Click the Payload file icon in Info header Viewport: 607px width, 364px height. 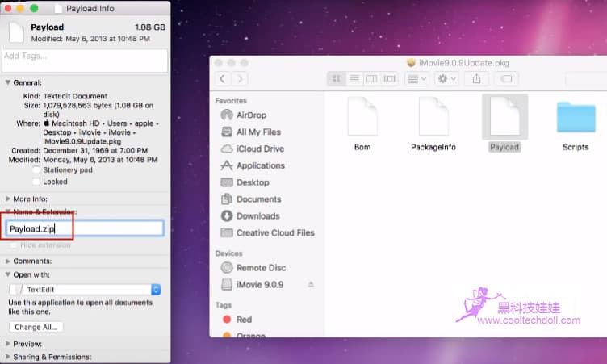pos(17,32)
